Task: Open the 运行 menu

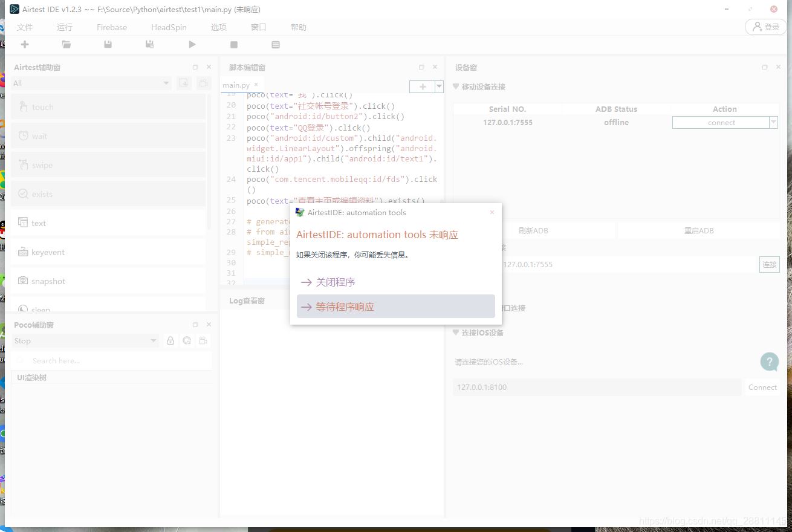Action: tap(65, 27)
